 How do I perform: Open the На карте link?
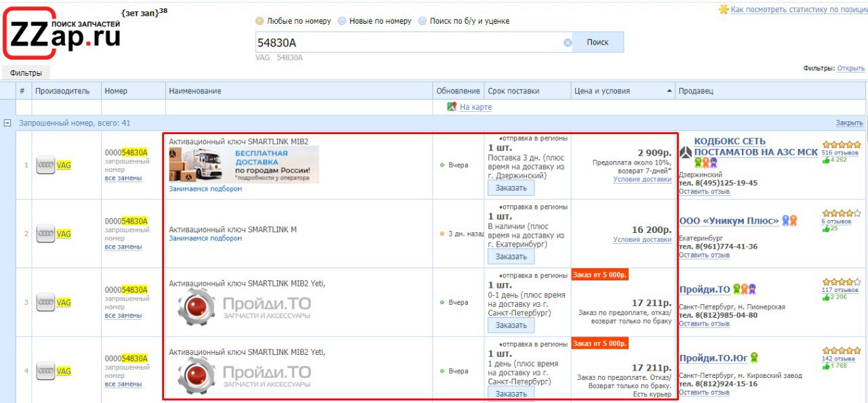coord(475,107)
